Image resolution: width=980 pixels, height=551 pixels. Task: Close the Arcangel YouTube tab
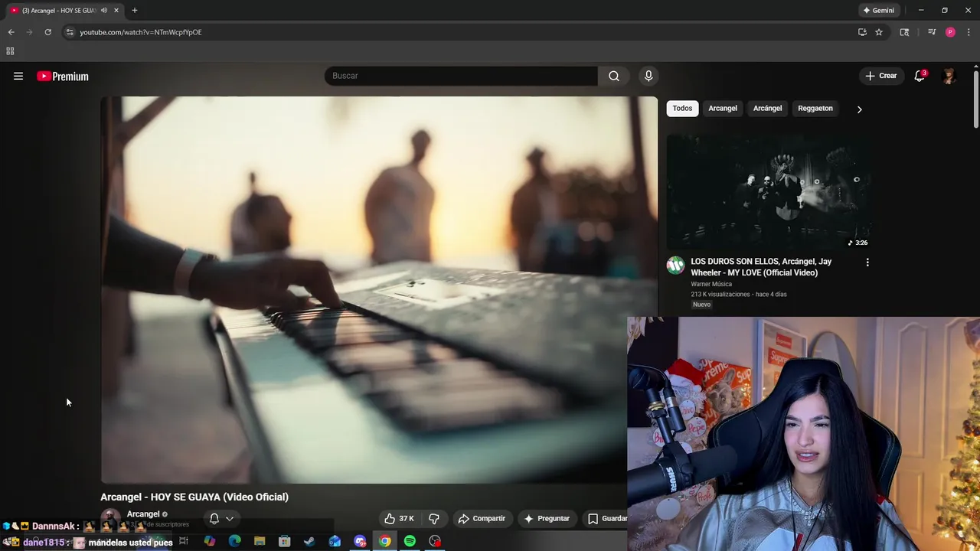(x=116, y=11)
